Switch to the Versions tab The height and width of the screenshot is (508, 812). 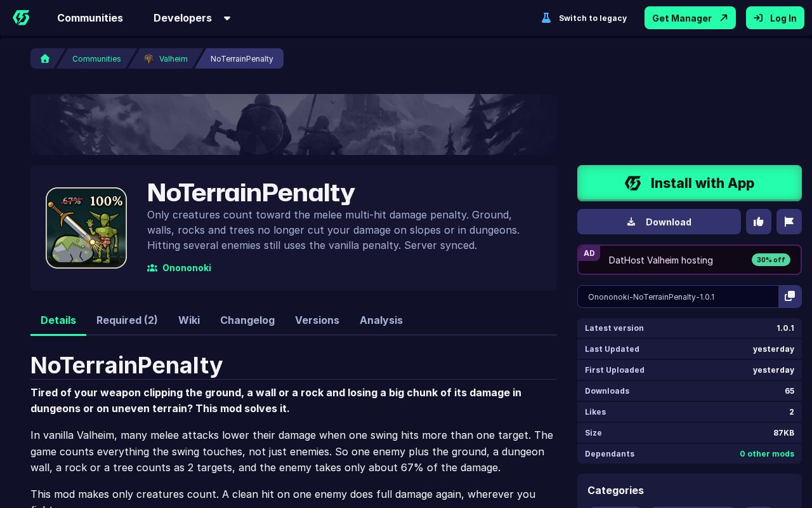click(x=317, y=320)
